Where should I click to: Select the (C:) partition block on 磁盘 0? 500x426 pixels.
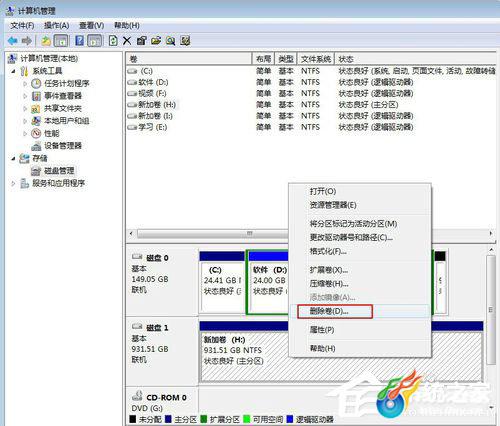pos(222,282)
